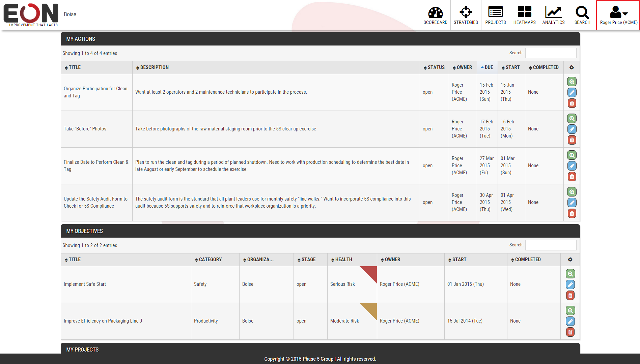
Task: Open the Roger Price (ACME) user menu
Action: [x=618, y=15]
